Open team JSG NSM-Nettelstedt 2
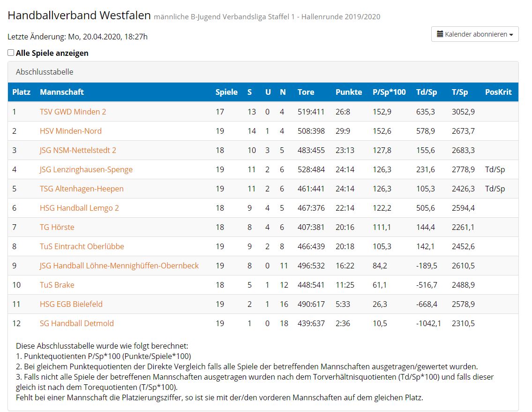The width and height of the screenshot is (532, 412). (x=78, y=150)
